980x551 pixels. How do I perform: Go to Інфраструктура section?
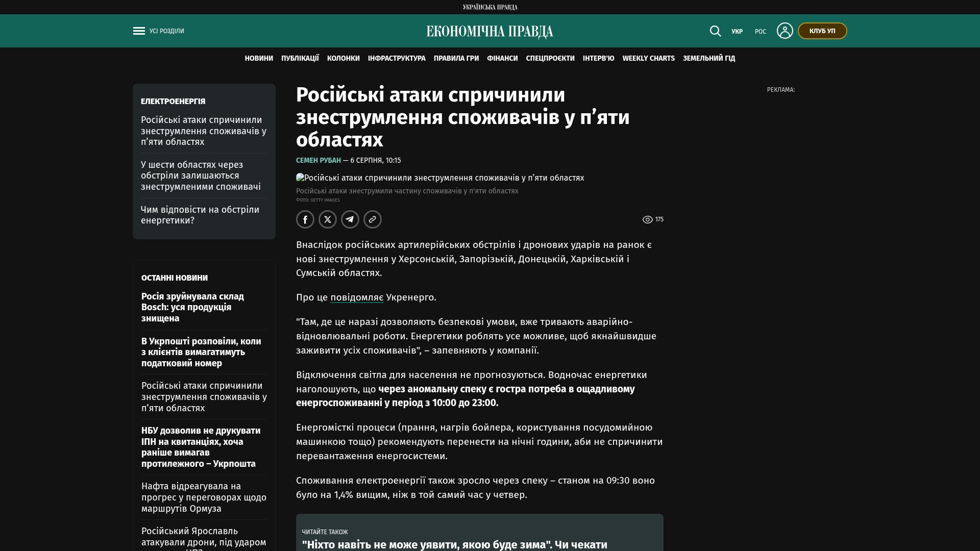pyautogui.click(x=397, y=59)
